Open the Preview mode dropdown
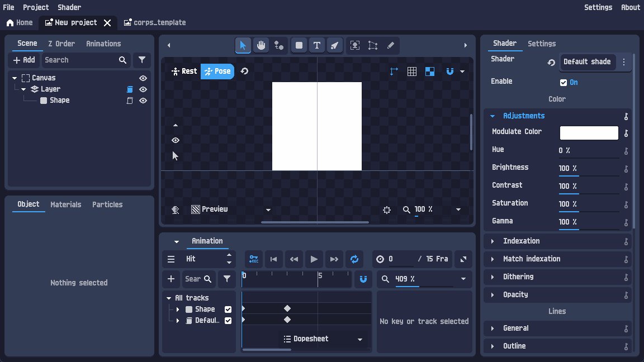This screenshot has height=362, width=644. 231,209
